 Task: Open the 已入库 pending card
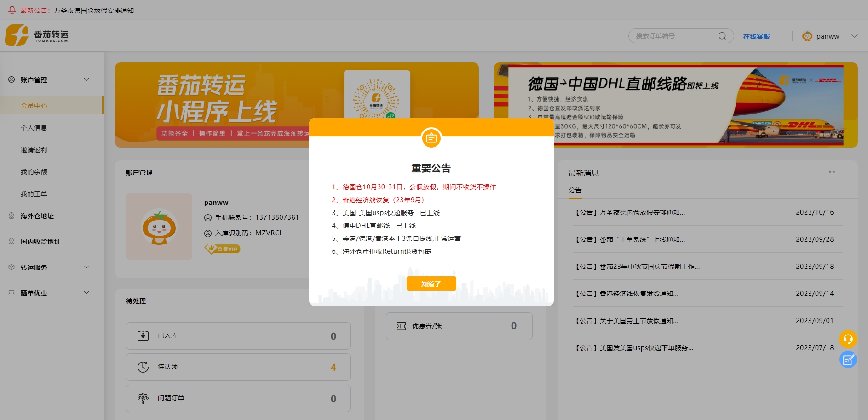pos(238,336)
